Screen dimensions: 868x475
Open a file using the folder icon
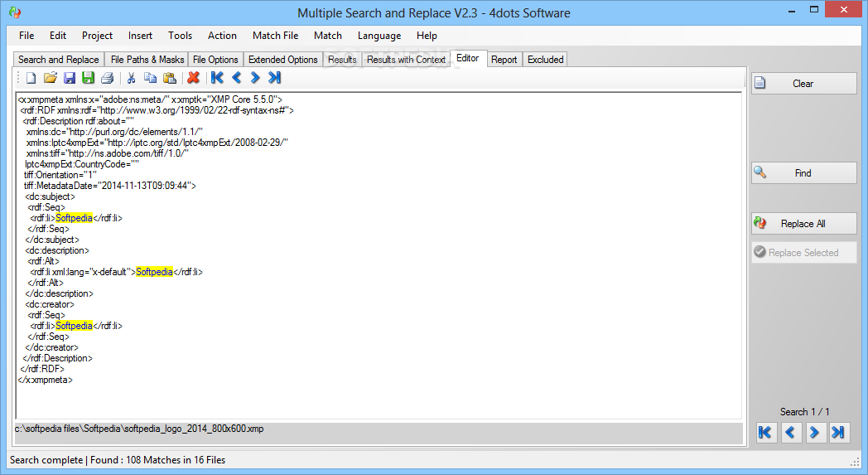(51, 78)
